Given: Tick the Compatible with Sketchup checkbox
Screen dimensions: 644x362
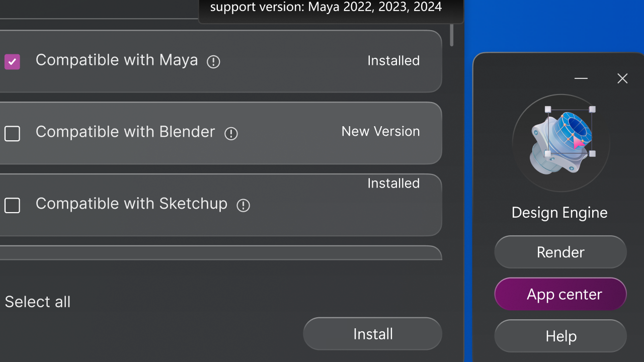Looking at the screenshot, I should click(x=12, y=206).
